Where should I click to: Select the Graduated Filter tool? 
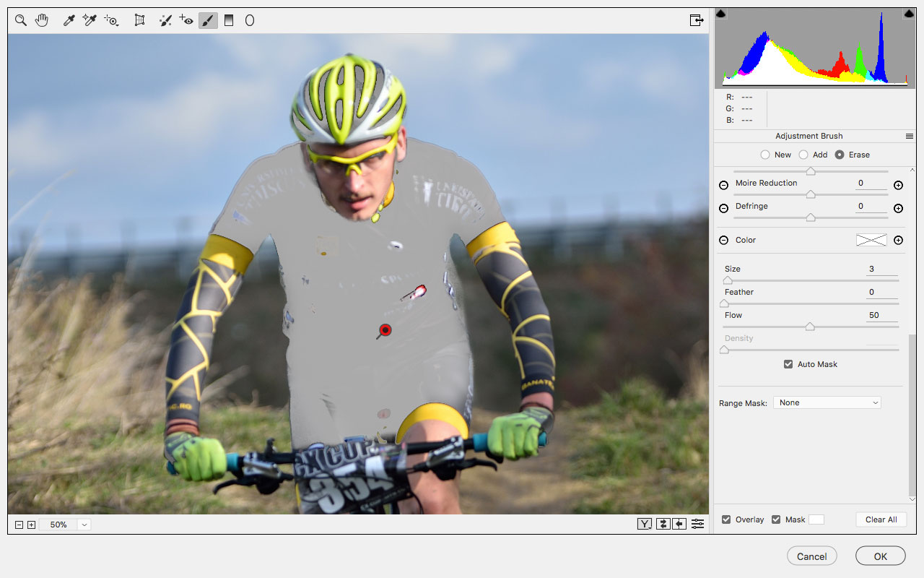coord(229,20)
